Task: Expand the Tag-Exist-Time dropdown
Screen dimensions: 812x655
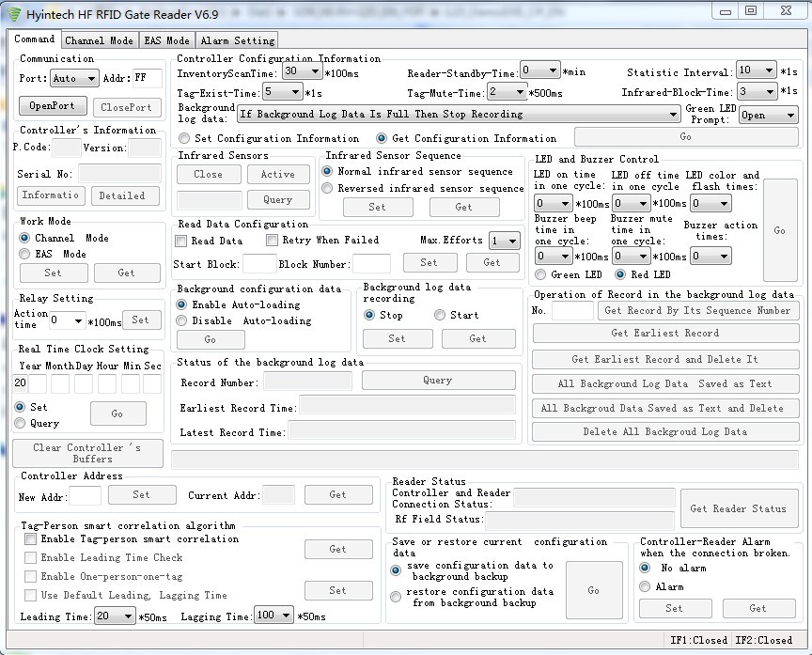Action: click(x=282, y=92)
